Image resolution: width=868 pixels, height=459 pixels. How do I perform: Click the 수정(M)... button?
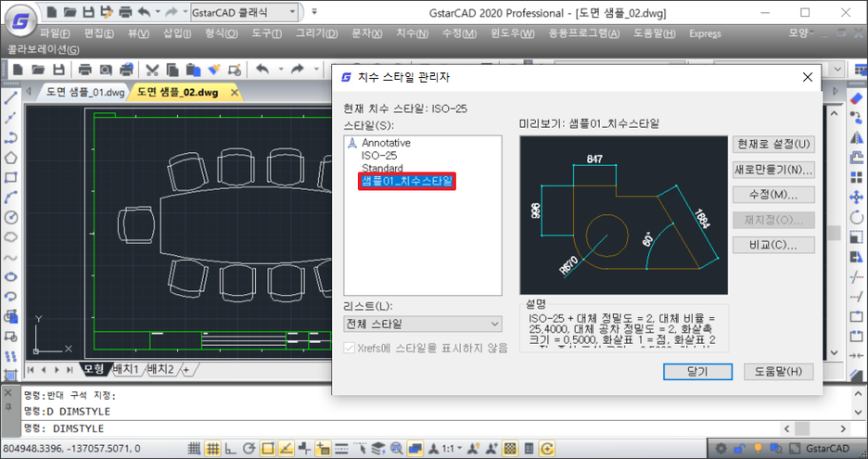click(772, 195)
